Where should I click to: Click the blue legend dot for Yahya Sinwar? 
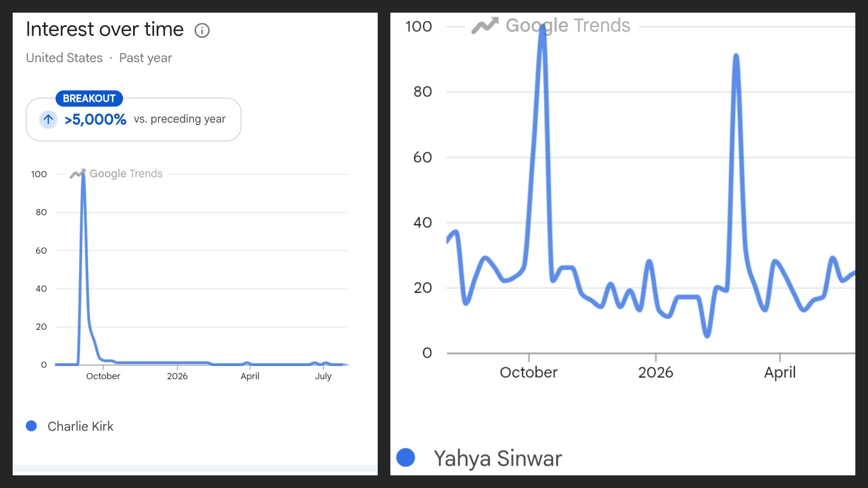406,457
